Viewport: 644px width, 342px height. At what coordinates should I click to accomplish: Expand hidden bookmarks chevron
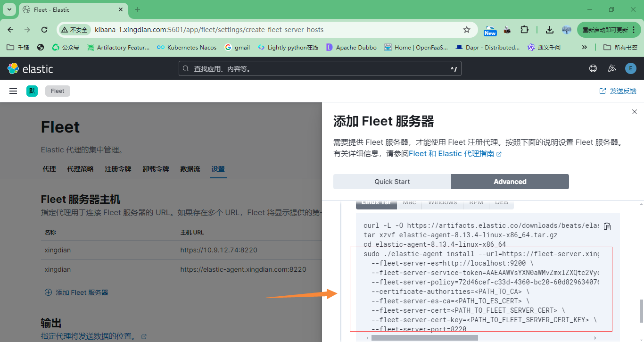pyautogui.click(x=585, y=47)
